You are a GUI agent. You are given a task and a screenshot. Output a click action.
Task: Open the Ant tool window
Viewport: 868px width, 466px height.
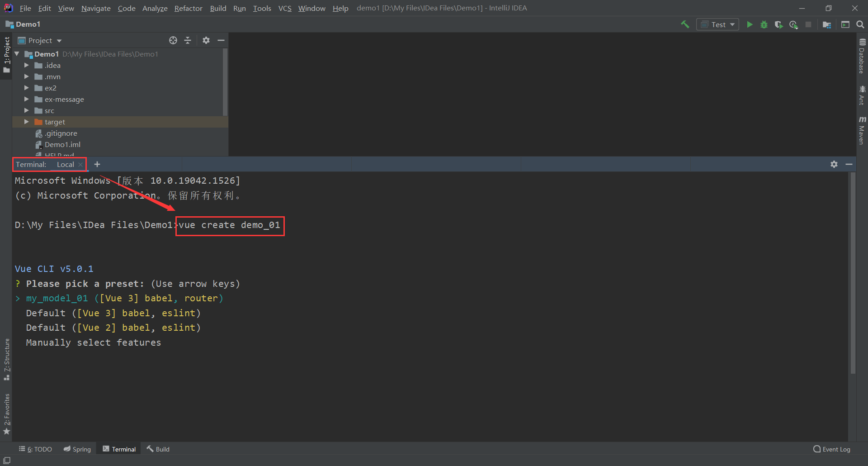[862, 95]
